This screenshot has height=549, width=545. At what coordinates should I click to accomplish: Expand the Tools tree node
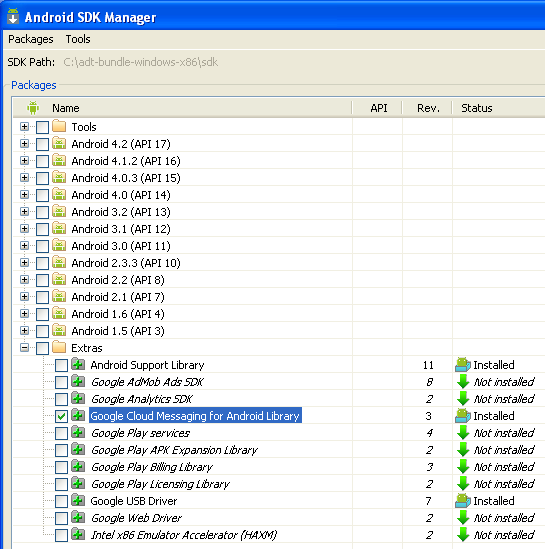click(25, 126)
